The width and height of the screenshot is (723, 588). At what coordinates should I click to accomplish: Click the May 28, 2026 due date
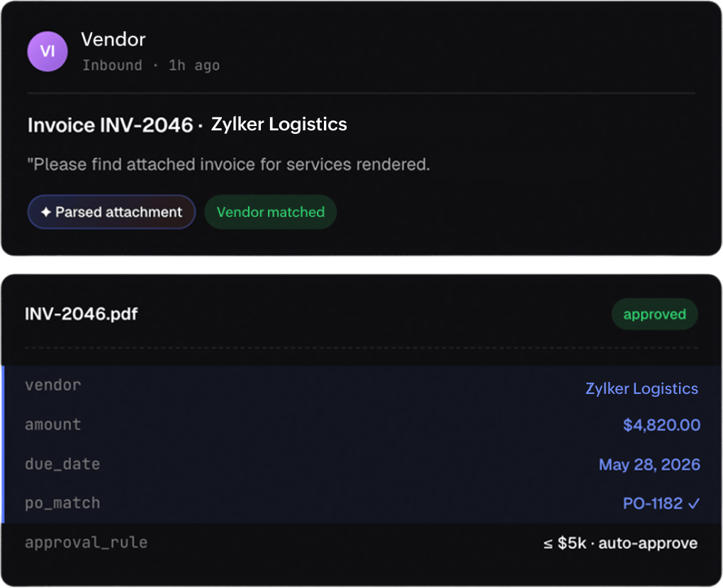pos(649,465)
